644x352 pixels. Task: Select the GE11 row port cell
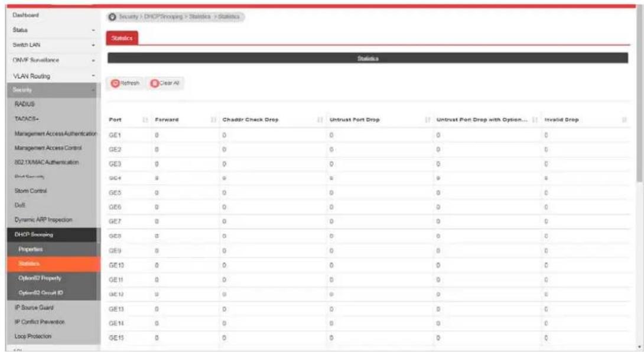pos(116,280)
